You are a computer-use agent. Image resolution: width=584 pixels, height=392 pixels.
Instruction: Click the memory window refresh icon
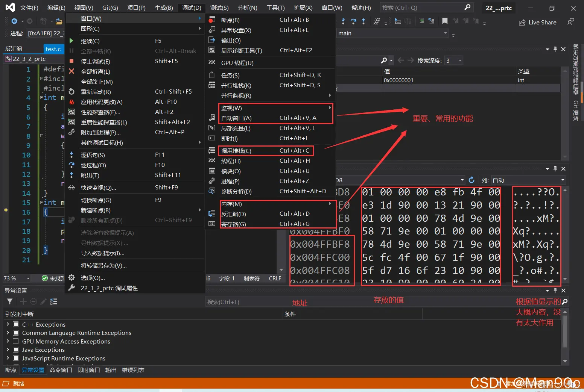[471, 180]
